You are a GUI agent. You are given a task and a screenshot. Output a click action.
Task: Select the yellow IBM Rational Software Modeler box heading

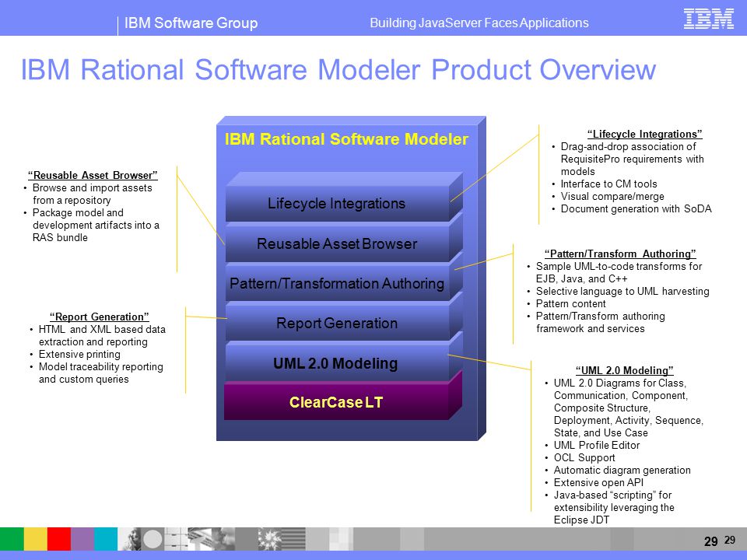(346, 139)
